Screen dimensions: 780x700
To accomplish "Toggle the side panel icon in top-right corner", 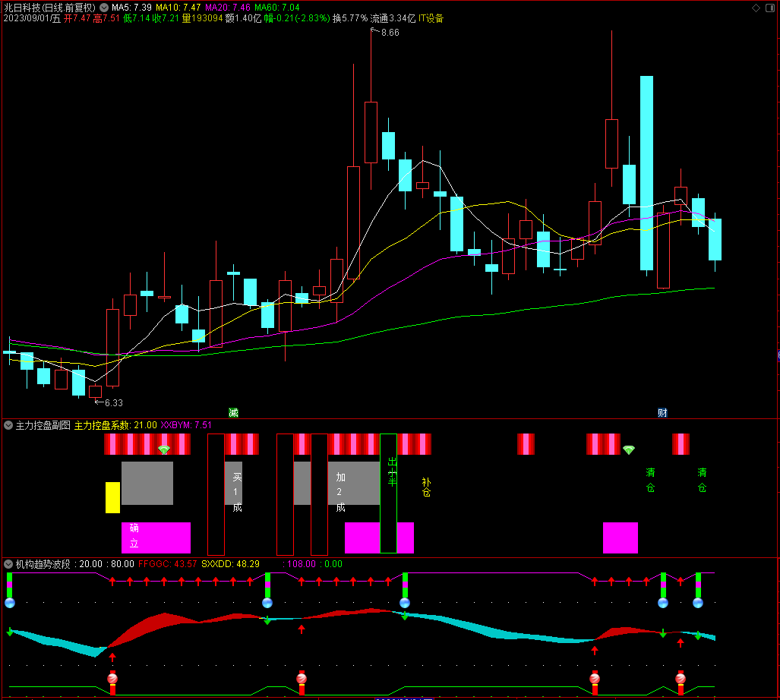I will (770, 8).
